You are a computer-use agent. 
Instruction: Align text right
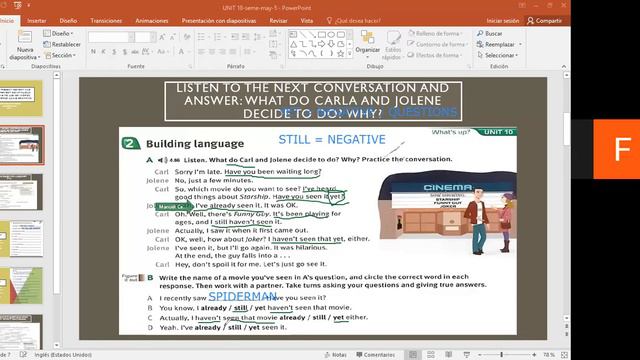click(222, 52)
